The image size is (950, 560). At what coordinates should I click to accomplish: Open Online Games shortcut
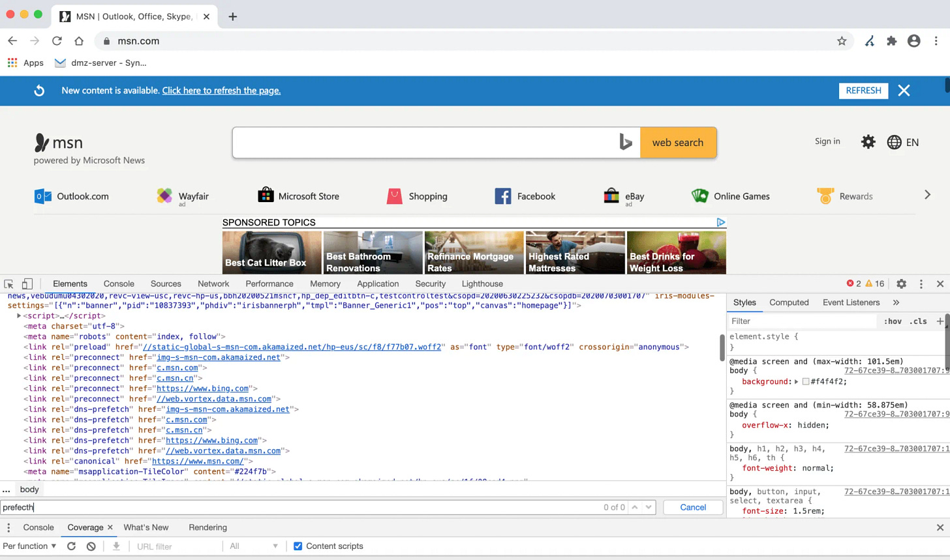coord(731,196)
